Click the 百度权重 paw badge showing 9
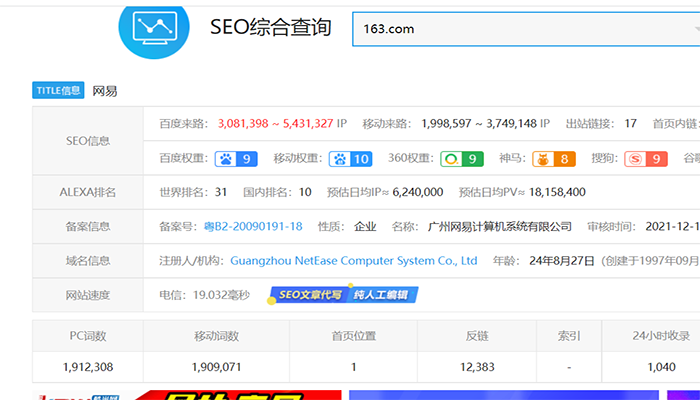The image size is (700, 400). pos(236,159)
